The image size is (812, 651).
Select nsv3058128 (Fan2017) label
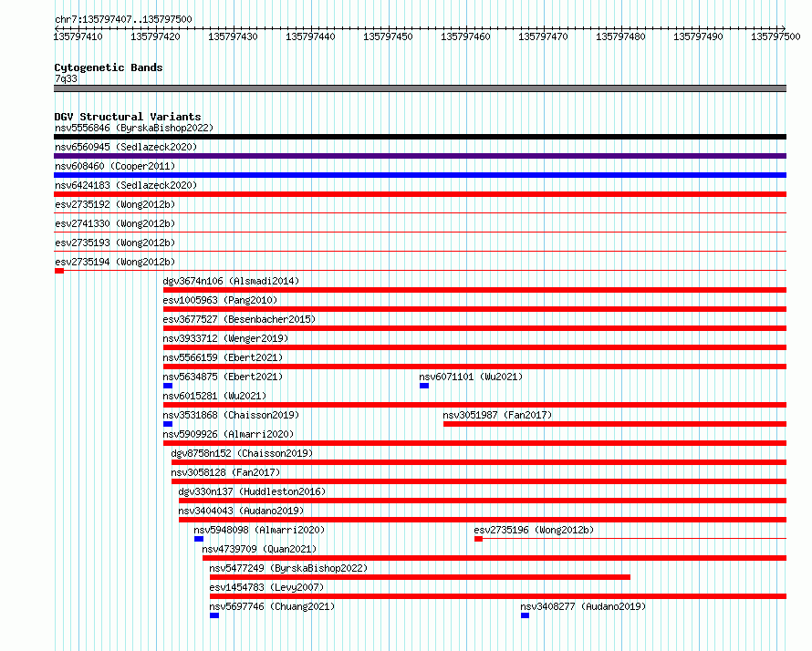[x=225, y=472]
